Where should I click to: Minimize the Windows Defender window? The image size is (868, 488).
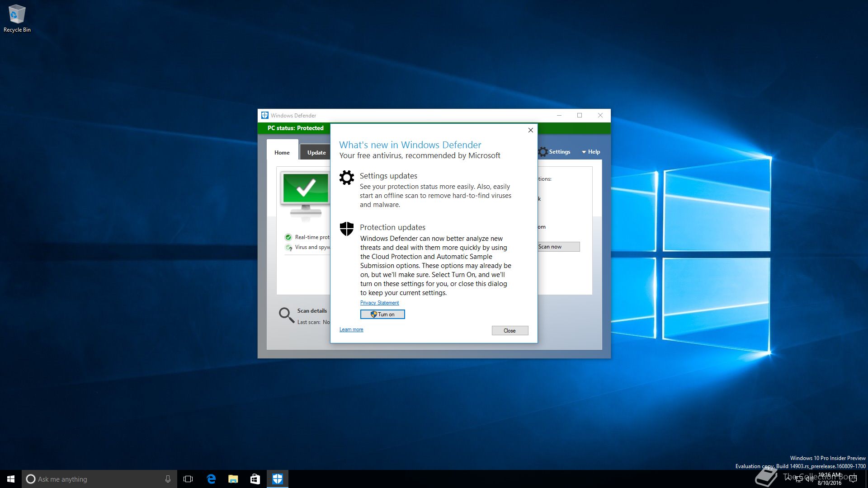(x=559, y=115)
